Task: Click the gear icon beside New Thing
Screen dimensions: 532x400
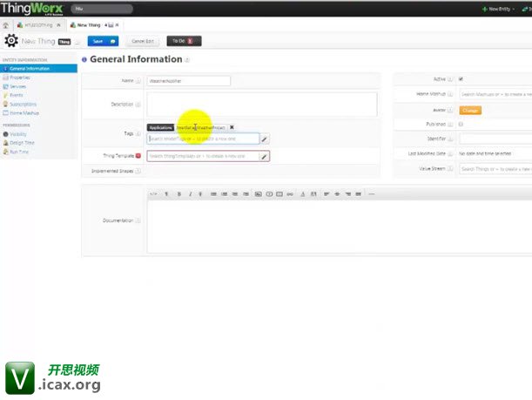Action: point(11,41)
